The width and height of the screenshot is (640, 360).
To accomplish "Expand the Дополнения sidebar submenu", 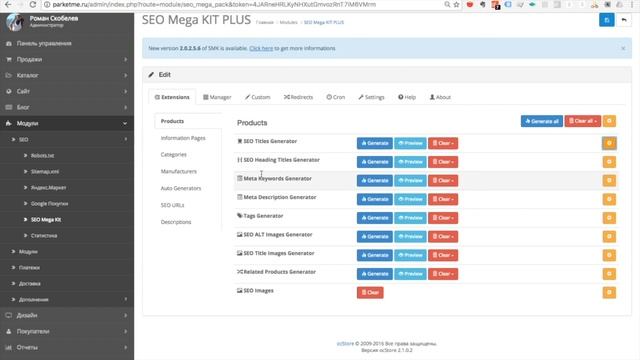I will 67,300.
